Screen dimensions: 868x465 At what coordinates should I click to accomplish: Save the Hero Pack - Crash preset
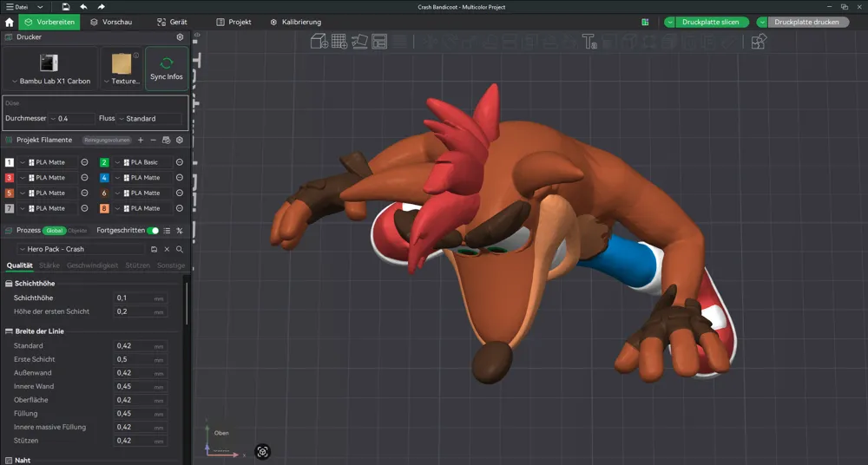pyautogui.click(x=154, y=249)
